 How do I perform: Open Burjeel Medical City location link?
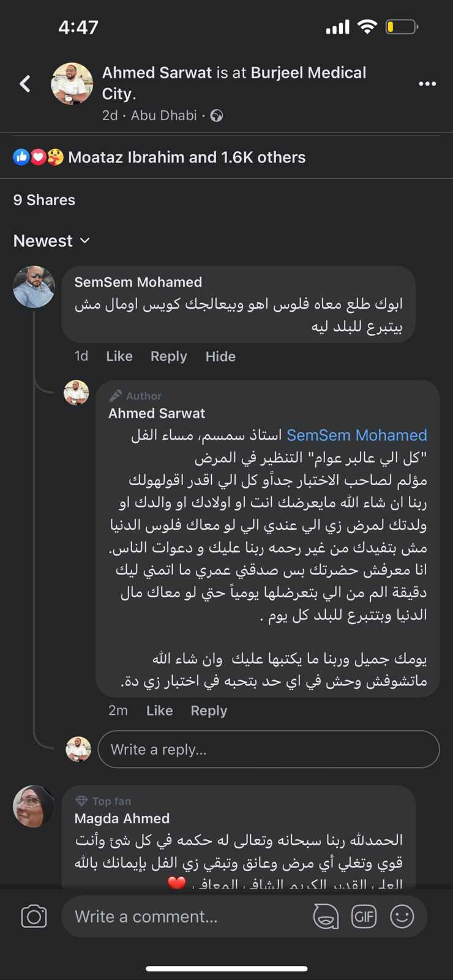tap(308, 73)
